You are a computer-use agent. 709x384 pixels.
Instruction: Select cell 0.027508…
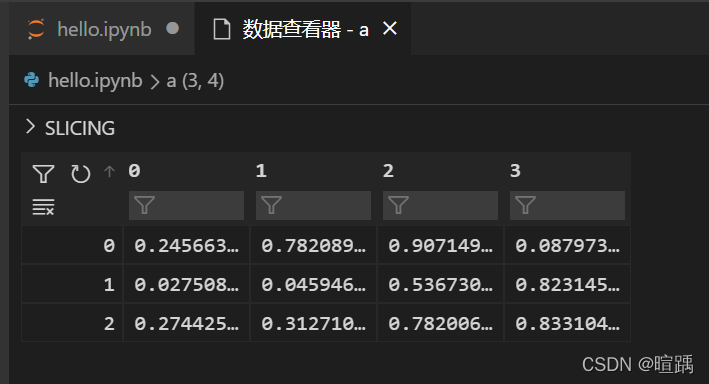pyautogui.click(x=186, y=284)
